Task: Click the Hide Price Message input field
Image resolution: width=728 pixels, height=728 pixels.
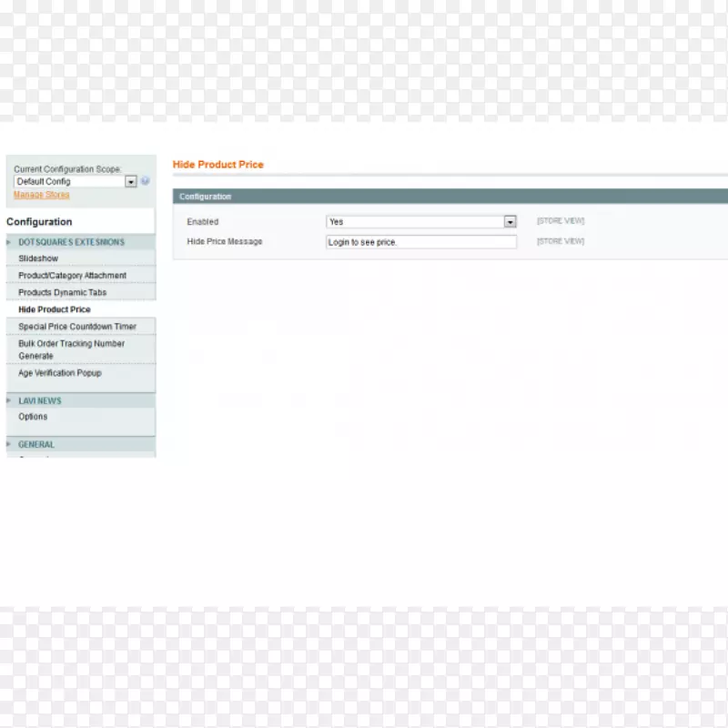Action: (x=421, y=242)
